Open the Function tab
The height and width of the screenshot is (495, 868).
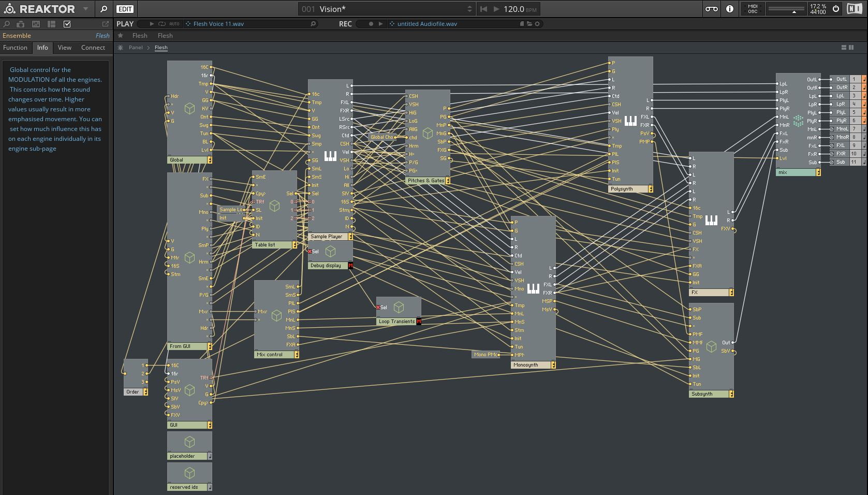tap(15, 47)
